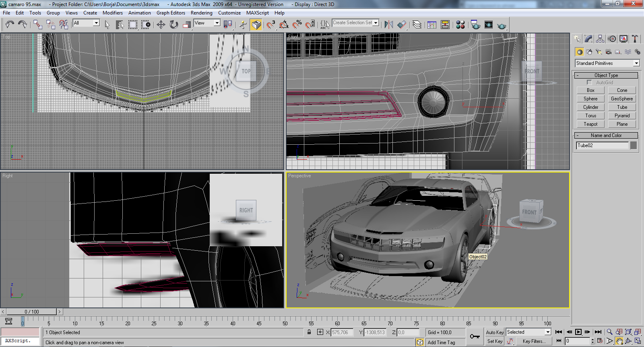Image resolution: width=644 pixels, height=347 pixels.
Task: Open the Rendering menu
Action: coord(201,13)
